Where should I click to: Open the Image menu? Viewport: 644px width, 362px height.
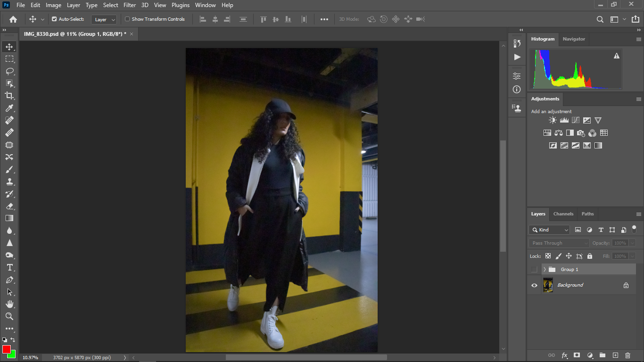(x=53, y=5)
